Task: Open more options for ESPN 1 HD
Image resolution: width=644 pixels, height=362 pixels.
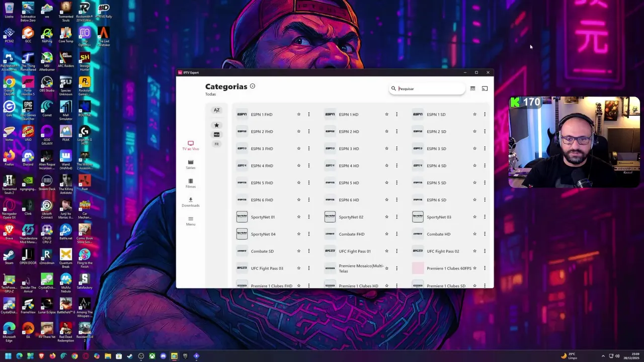Action: (x=396, y=114)
